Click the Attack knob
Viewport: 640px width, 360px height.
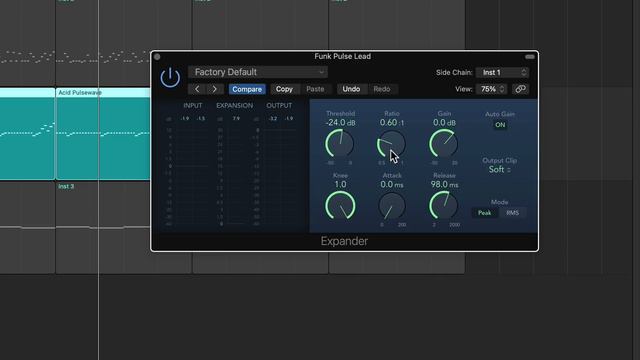point(392,206)
